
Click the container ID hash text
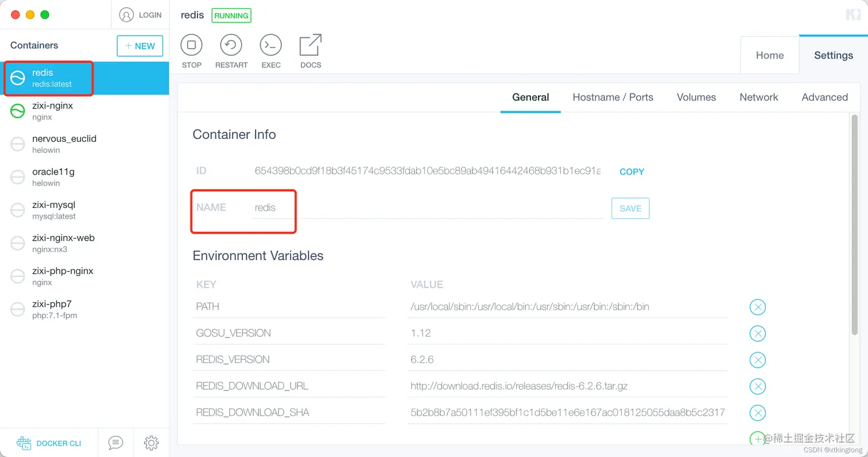pos(428,171)
